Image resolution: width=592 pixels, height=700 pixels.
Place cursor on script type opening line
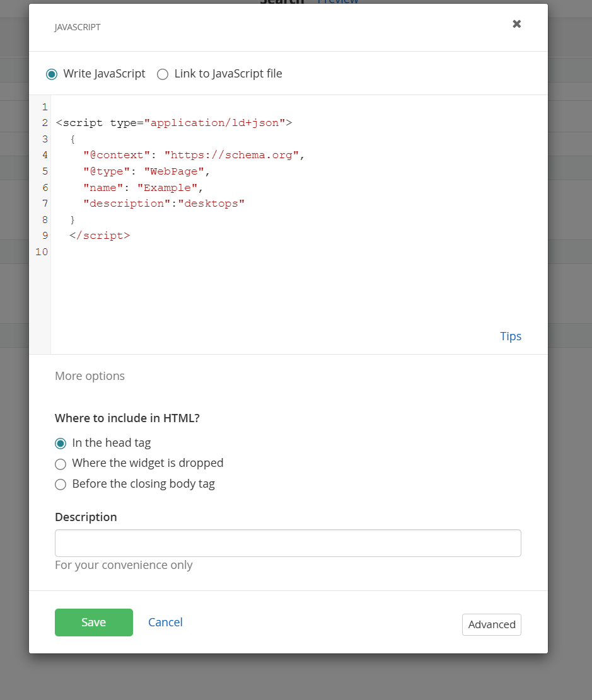(x=174, y=123)
